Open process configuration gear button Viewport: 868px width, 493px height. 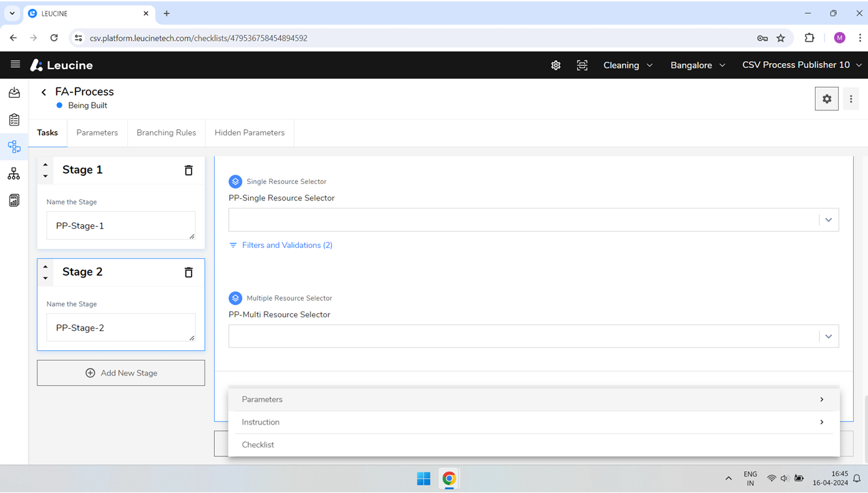click(x=827, y=99)
